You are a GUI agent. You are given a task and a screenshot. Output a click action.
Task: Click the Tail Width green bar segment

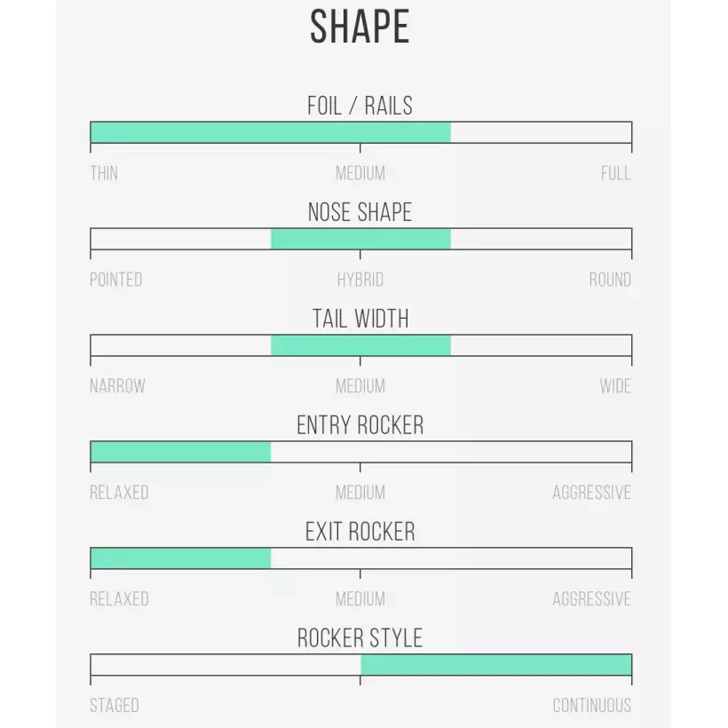point(360,345)
